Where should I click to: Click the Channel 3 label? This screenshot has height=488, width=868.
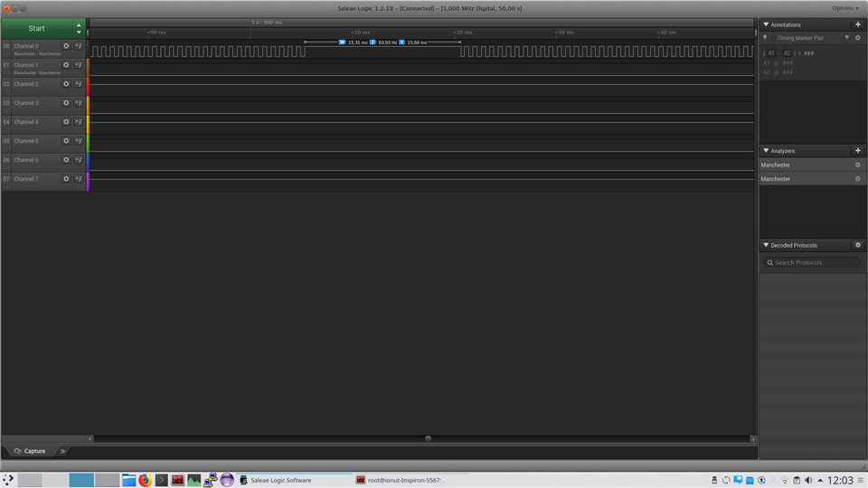pos(26,103)
